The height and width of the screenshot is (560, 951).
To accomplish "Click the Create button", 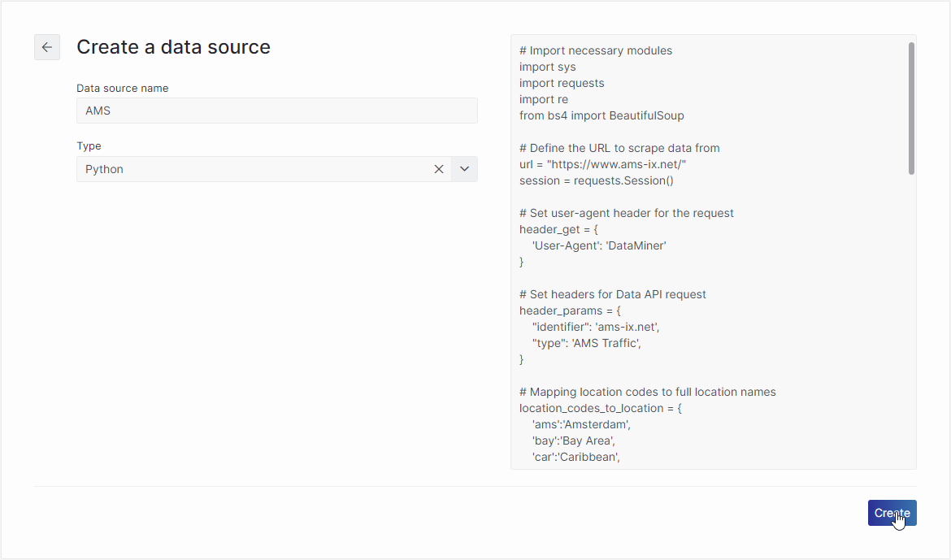I will [x=892, y=513].
